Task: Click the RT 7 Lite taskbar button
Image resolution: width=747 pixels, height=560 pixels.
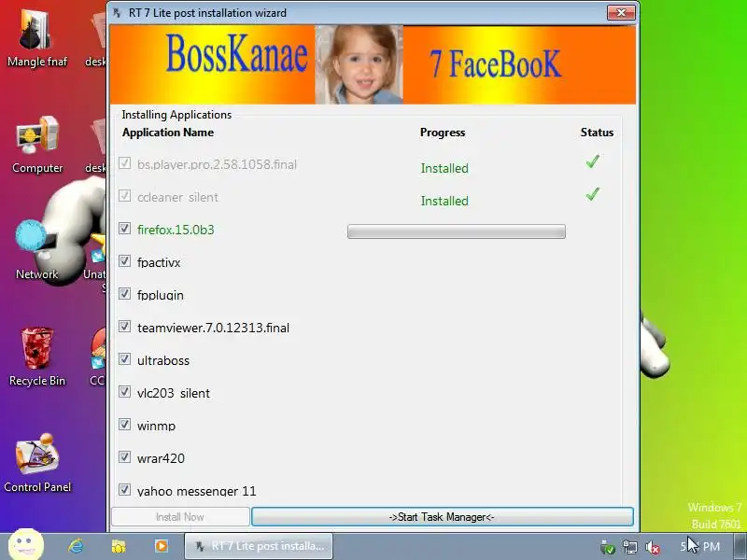Action: (x=259, y=546)
